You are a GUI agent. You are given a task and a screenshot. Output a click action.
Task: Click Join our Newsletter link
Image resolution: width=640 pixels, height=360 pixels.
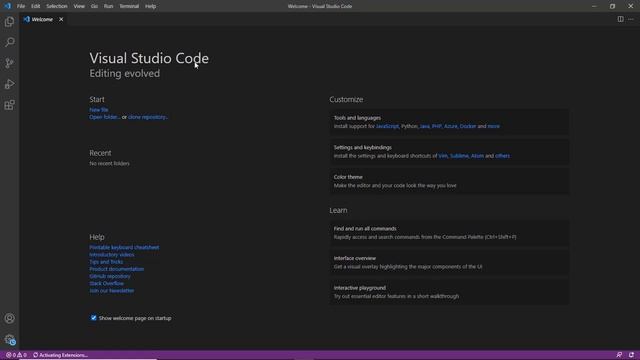coord(112,291)
